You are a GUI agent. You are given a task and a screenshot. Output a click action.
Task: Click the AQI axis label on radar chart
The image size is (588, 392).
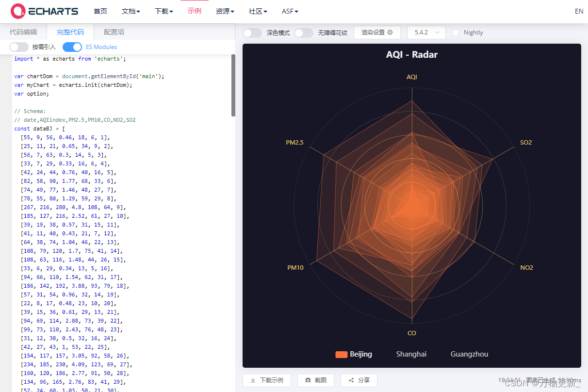(411, 77)
